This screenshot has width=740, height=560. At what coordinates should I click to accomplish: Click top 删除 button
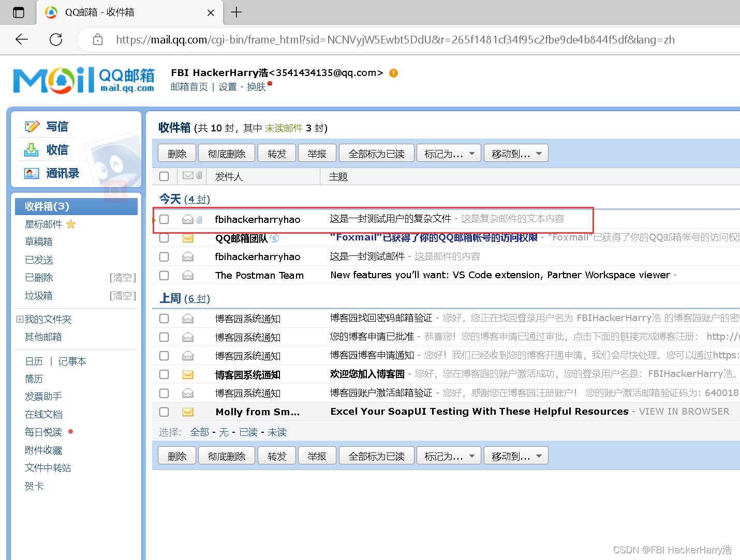177,153
